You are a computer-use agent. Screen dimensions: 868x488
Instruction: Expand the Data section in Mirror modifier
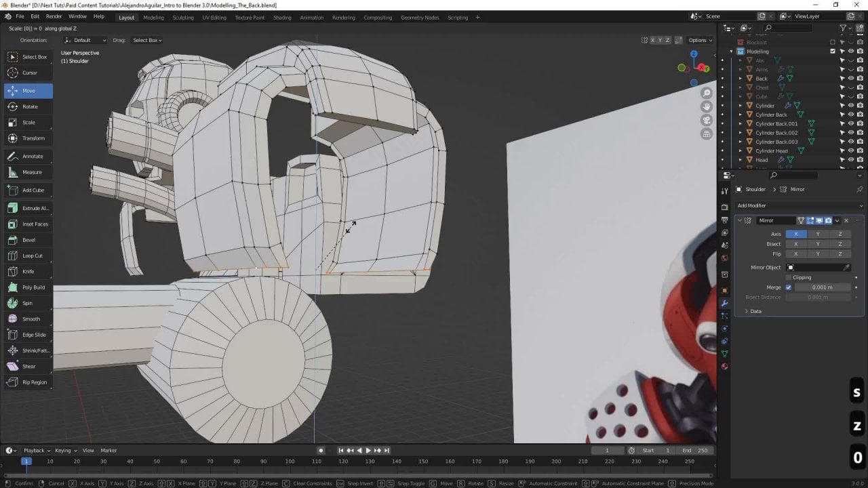(x=753, y=311)
